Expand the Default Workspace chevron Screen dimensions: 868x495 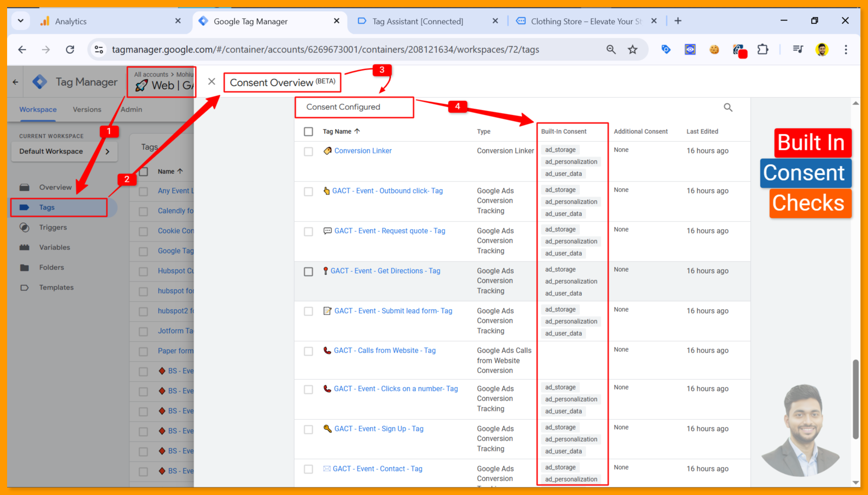(x=108, y=151)
